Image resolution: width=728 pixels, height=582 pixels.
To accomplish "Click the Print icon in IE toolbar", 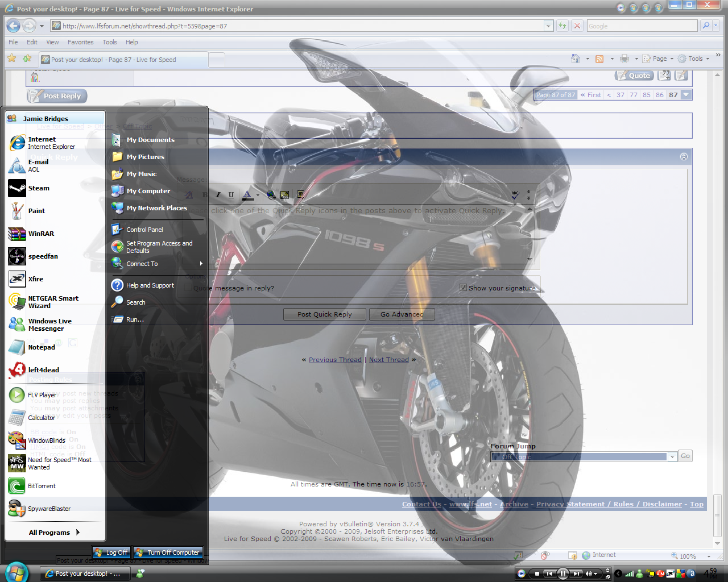I will coord(624,59).
